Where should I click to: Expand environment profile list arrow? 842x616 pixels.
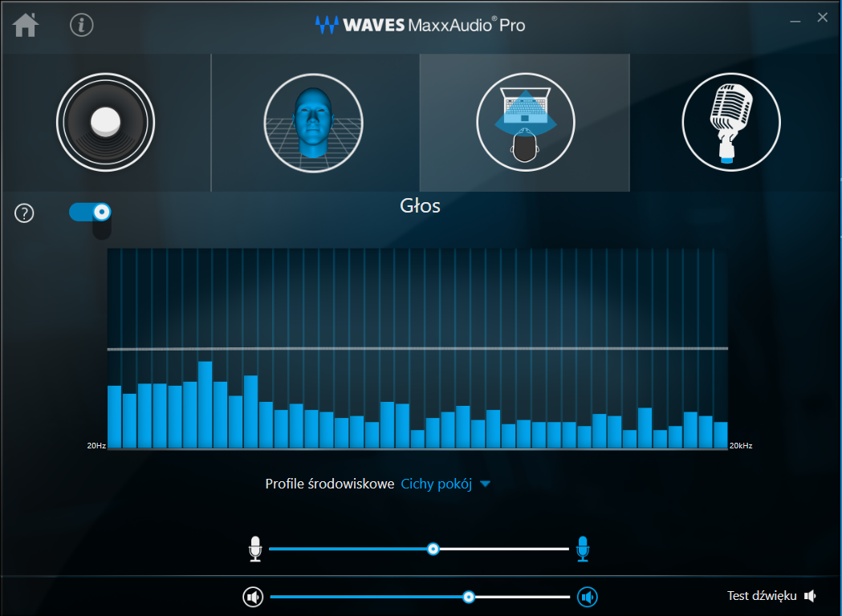pos(485,484)
